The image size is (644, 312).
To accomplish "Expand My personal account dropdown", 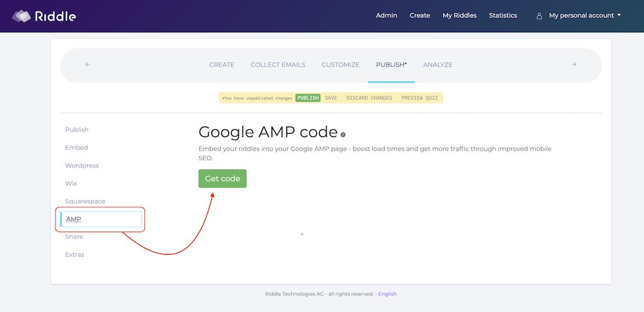I will coord(585,15).
